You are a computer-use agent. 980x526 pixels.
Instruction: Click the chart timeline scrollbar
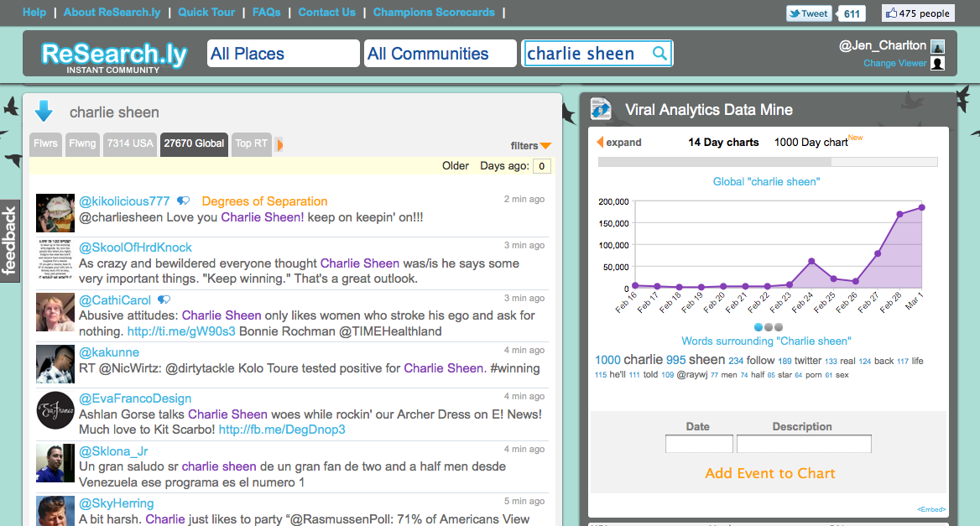(x=768, y=162)
